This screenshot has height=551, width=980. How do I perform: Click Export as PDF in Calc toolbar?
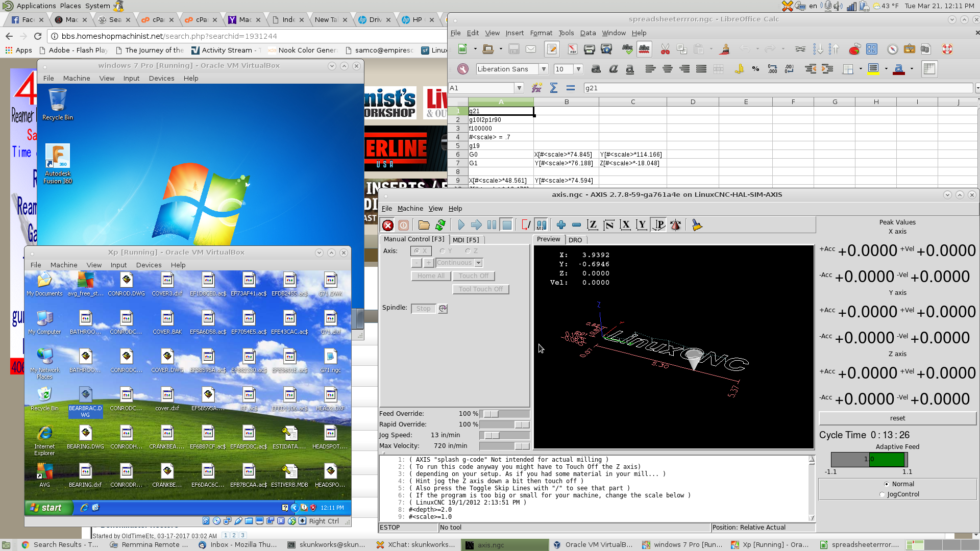coord(572,49)
